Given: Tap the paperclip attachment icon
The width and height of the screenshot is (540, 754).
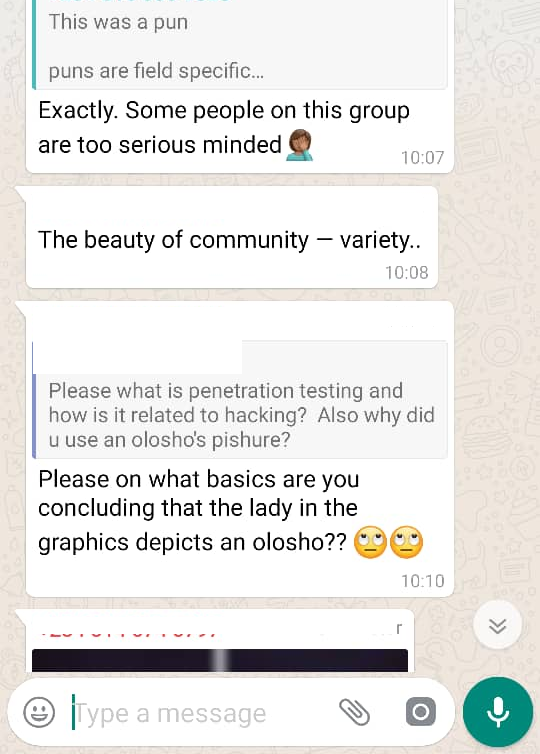Looking at the screenshot, I should click(354, 712).
